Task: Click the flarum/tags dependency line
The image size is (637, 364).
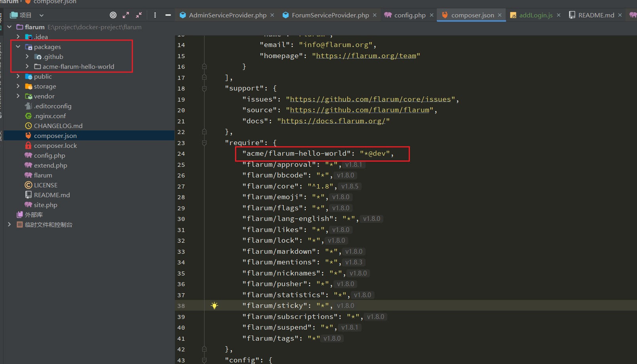Action: pyautogui.click(x=281, y=338)
